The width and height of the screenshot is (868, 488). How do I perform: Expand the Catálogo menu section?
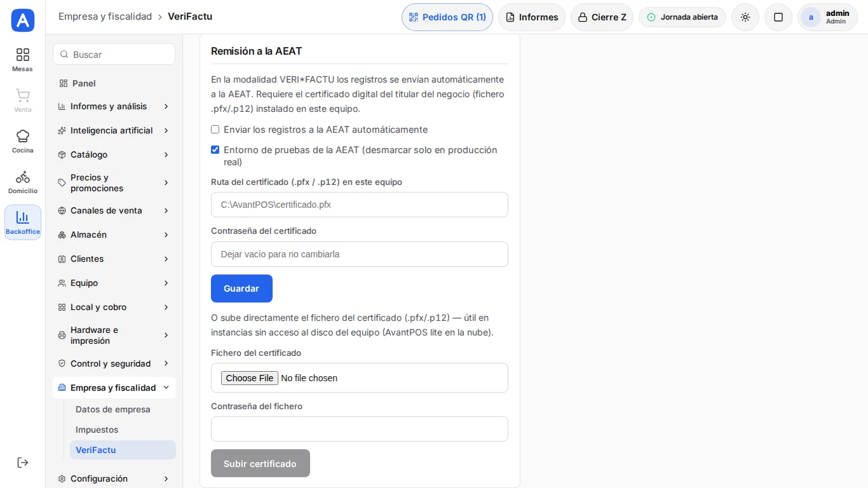114,154
